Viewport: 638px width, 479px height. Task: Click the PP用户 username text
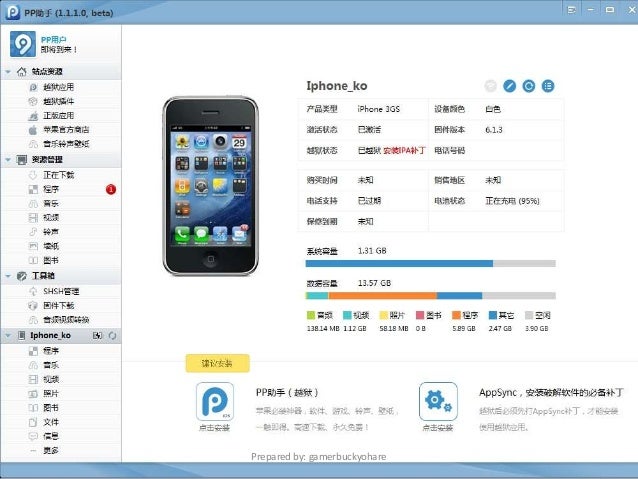(53, 39)
